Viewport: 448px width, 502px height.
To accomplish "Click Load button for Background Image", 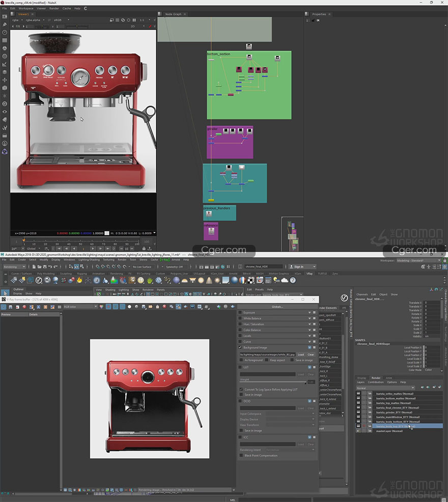I will tap(301, 354).
